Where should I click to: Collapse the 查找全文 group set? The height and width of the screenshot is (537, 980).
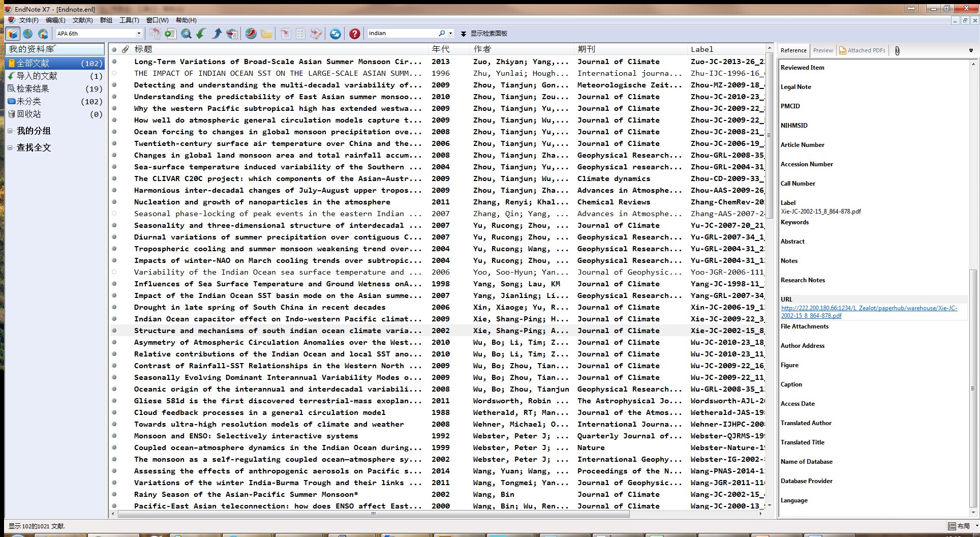point(10,148)
